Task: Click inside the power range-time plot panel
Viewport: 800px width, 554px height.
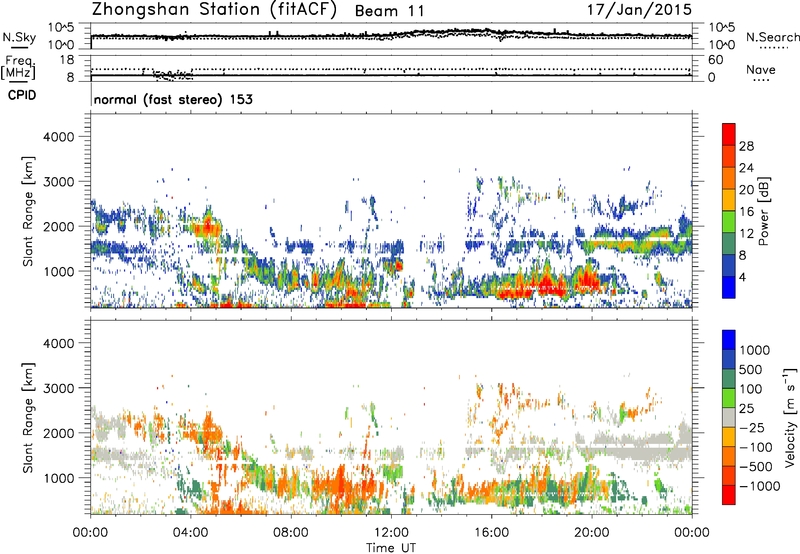Action: (x=391, y=211)
